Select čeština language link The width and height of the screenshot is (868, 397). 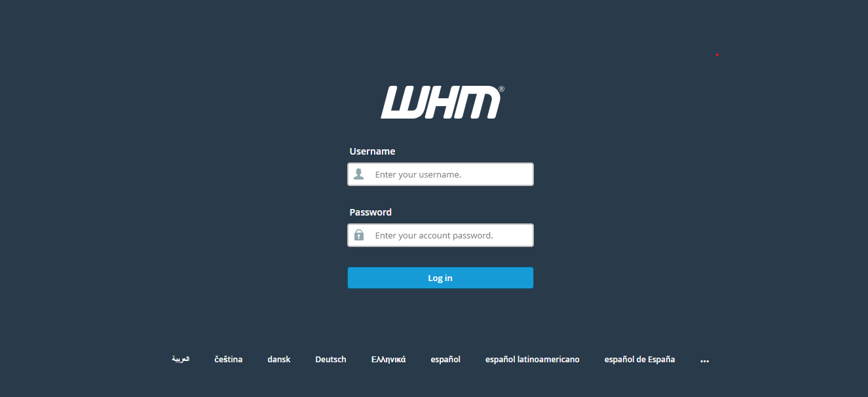coord(229,359)
